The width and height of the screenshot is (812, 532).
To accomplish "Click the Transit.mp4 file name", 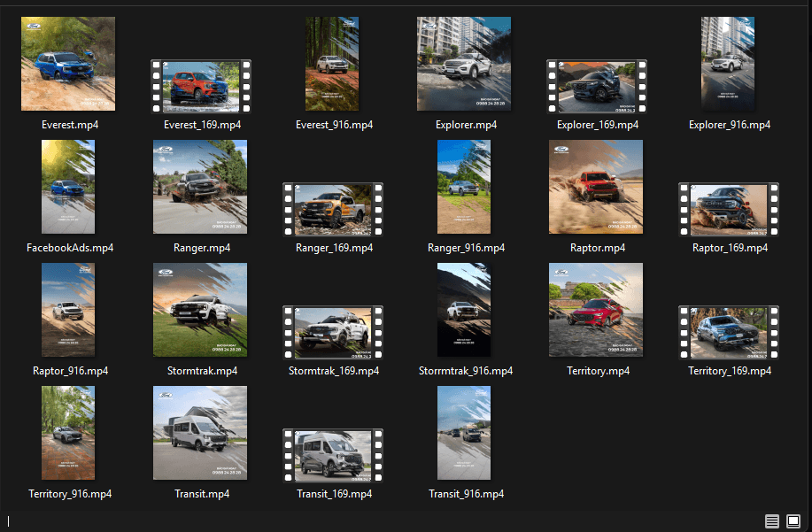I will pyautogui.click(x=202, y=494).
